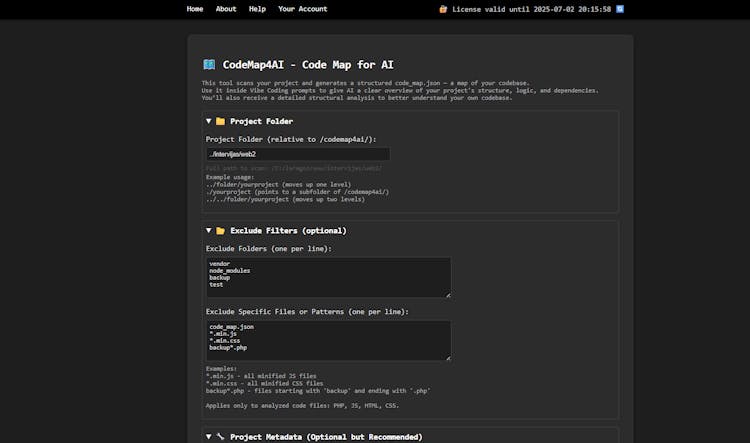Collapse the Project Folder section triangle
The width and height of the screenshot is (750, 443).
208,121
